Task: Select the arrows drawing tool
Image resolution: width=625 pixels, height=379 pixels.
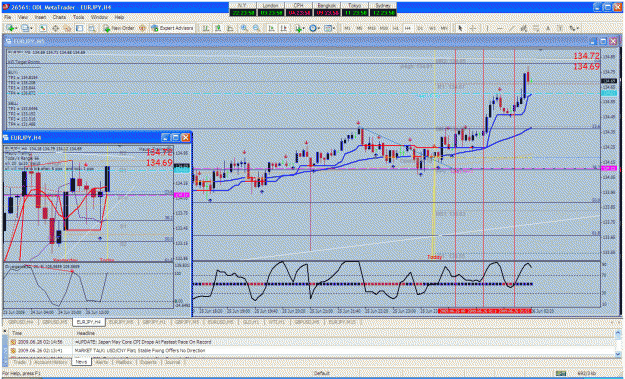Action: (x=572, y=28)
